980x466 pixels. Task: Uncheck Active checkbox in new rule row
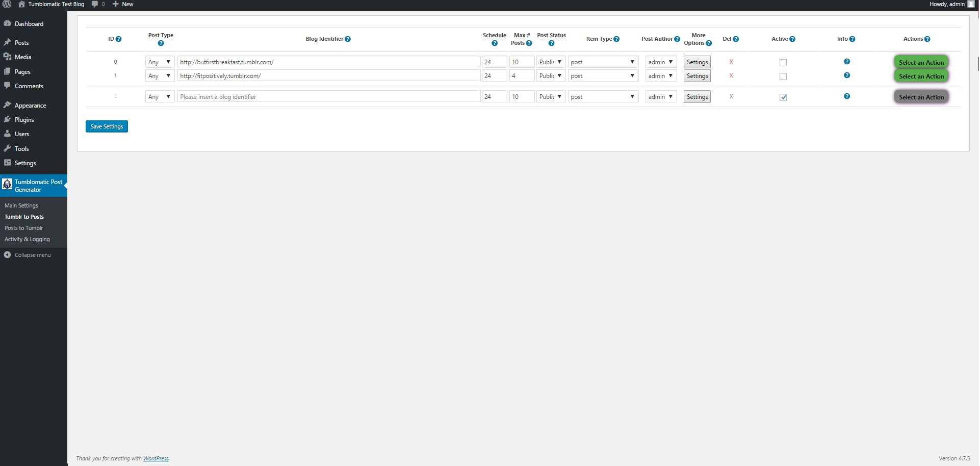click(x=783, y=97)
